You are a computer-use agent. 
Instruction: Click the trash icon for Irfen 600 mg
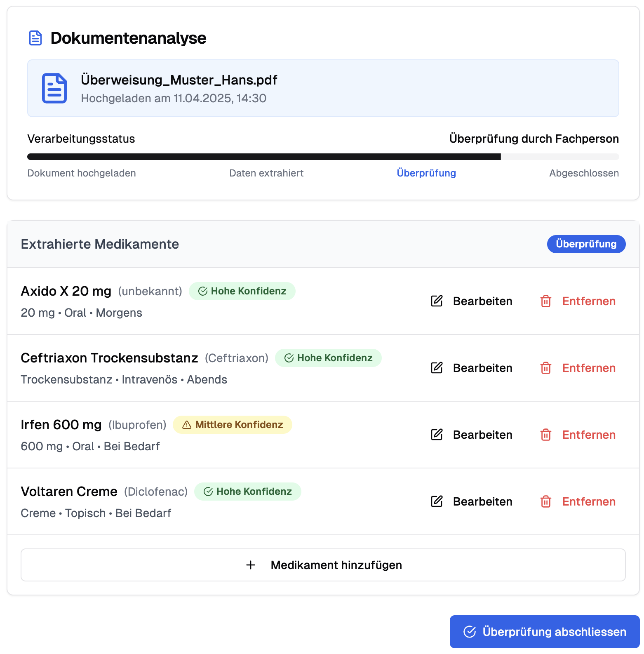(546, 435)
